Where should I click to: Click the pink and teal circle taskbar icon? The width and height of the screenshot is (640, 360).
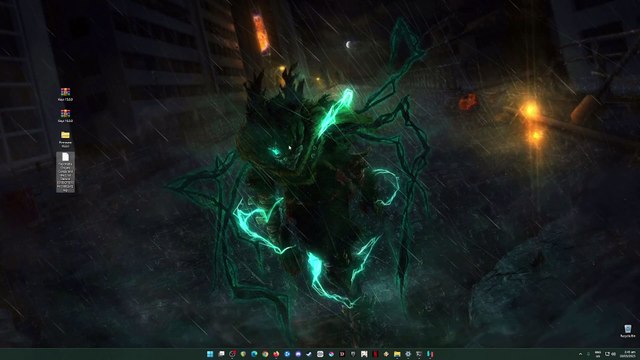331,354
